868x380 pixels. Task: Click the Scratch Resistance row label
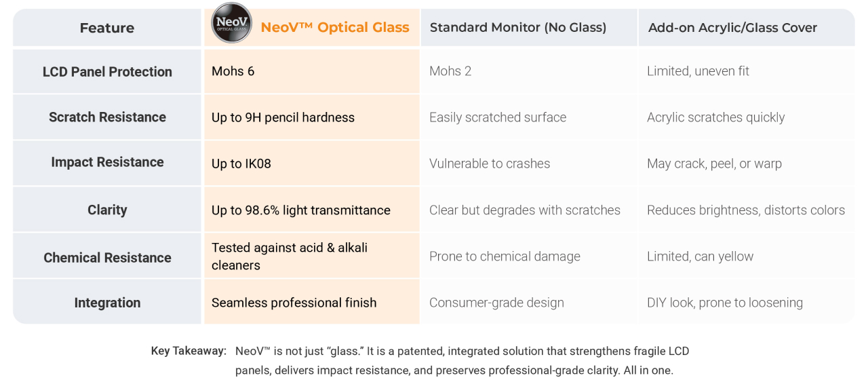click(x=107, y=117)
